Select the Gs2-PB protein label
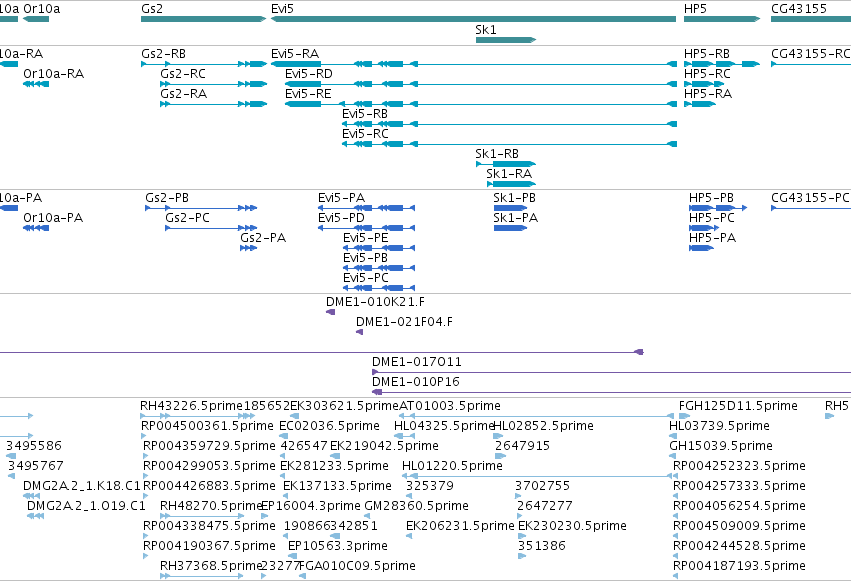Image resolution: width=851 pixels, height=581 pixels. click(x=167, y=198)
